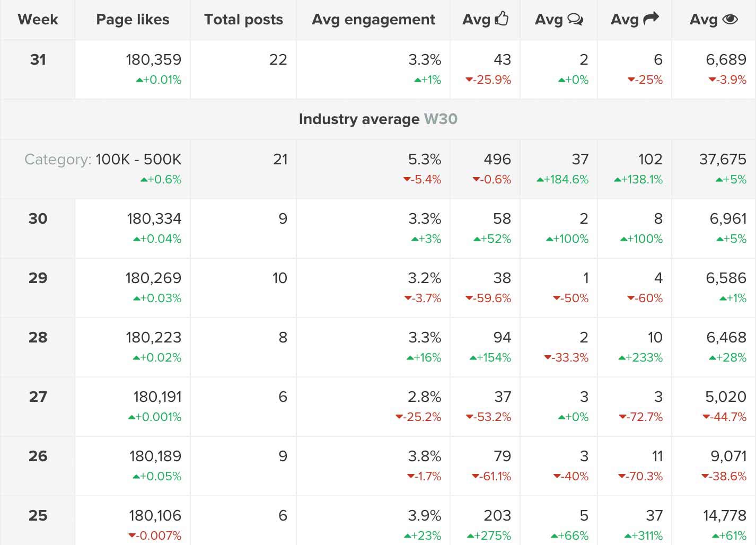Sort by the Page likes column header
This screenshot has height=545, width=756.
click(x=133, y=20)
